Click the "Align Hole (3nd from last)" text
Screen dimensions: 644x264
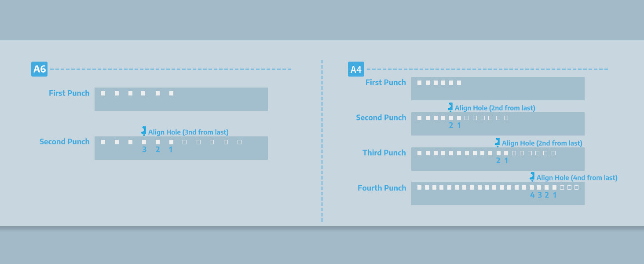[x=188, y=132]
